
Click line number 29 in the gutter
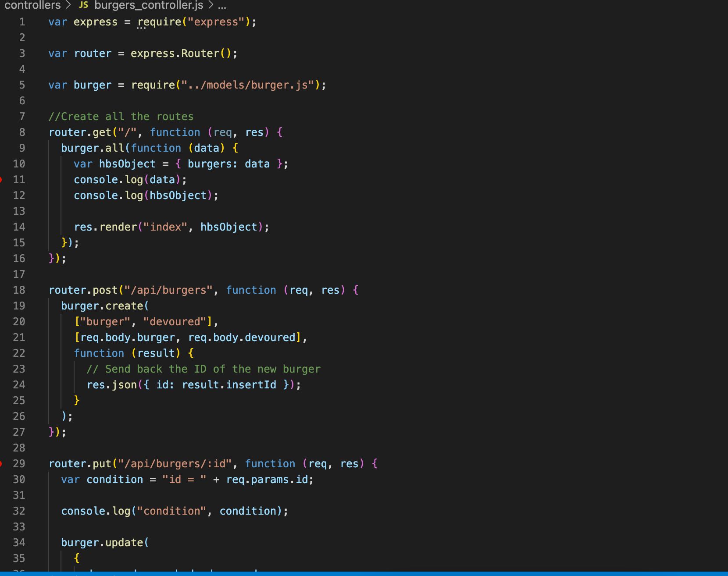19,464
